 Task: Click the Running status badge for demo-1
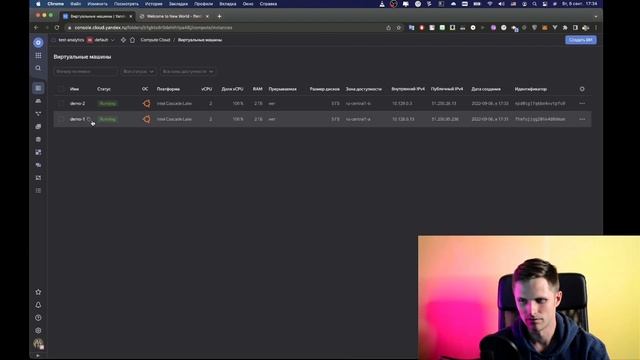point(107,119)
